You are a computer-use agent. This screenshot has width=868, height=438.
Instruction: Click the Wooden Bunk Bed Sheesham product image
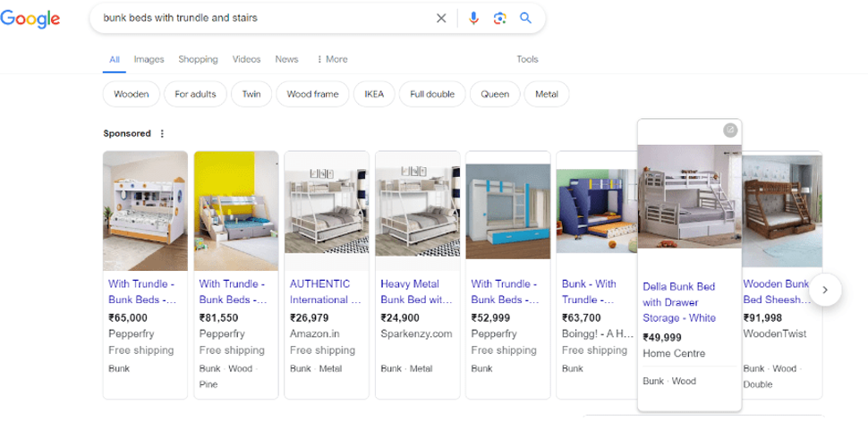click(x=782, y=210)
